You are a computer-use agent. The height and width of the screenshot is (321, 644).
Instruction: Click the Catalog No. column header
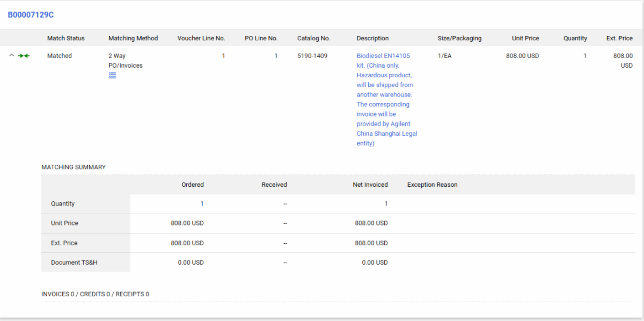[x=313, y=38]
